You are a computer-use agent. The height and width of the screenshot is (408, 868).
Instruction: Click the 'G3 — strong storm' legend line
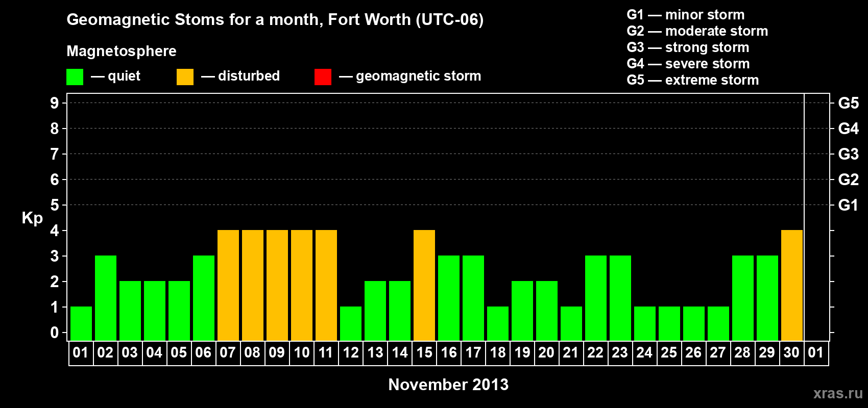[688, 47]
